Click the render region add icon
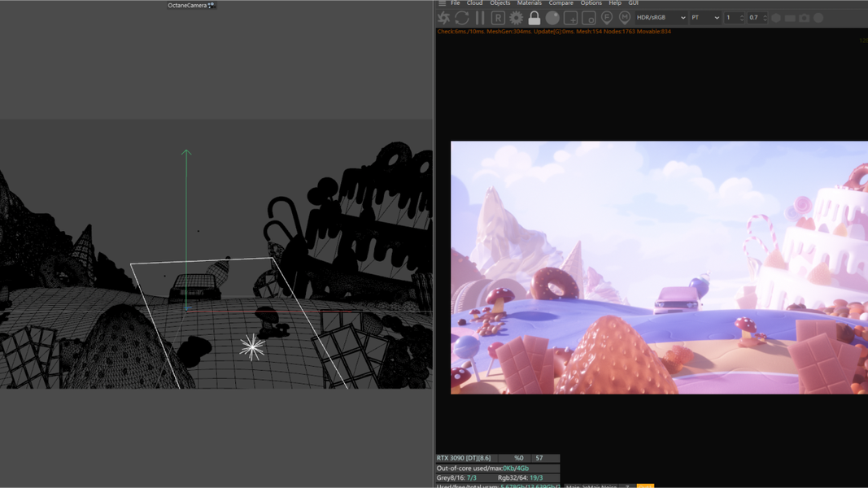 pyautogui.click(x=571, y=18)
